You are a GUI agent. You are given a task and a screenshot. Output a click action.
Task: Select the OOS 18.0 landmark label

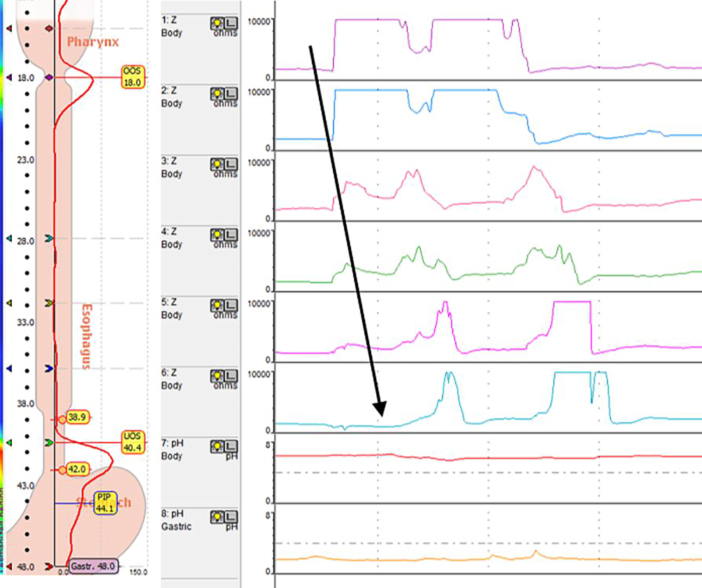pos(133,77)
